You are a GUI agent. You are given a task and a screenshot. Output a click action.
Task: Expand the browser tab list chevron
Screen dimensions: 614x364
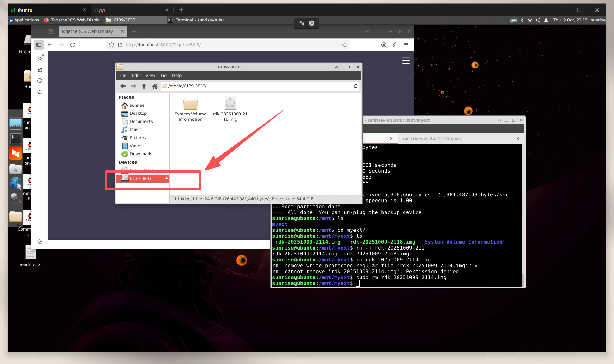click(367, 31)
